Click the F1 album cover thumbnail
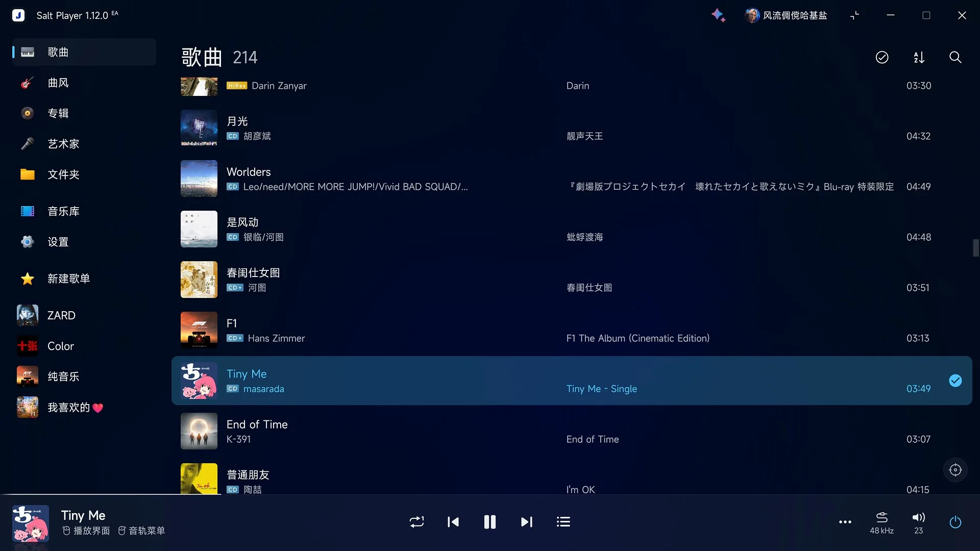This screenshot has height=551, width=980. 199,330
